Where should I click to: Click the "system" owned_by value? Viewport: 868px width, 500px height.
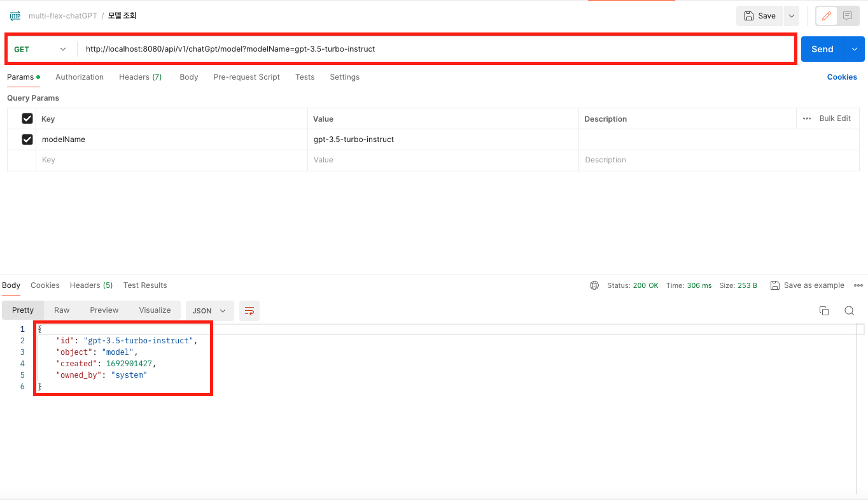[129, 375]
